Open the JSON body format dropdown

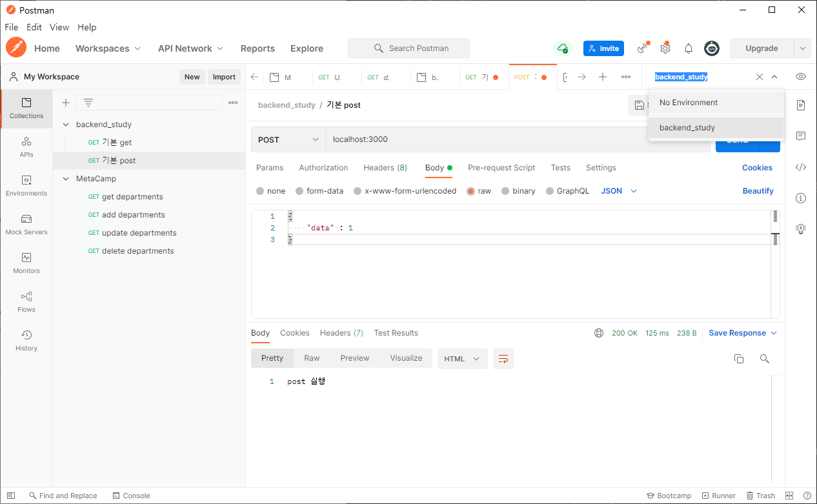pyautogui.click(x=619, y=191)
